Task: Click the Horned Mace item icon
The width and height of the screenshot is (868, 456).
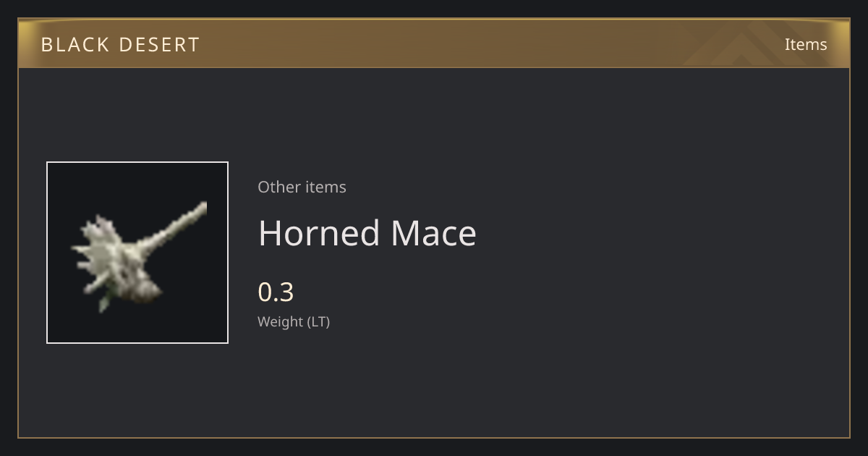Action: [x=137, y=253]
